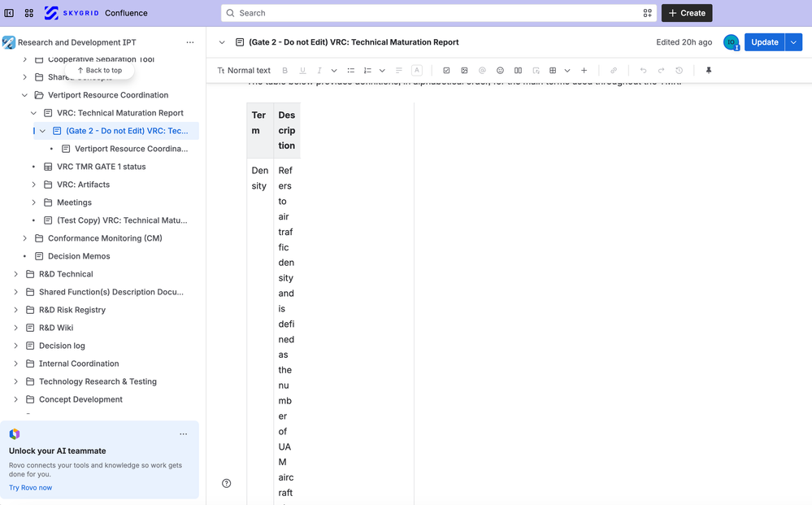The image size is (812, 505).
Task: Insert an image or file
Action: 464,71
